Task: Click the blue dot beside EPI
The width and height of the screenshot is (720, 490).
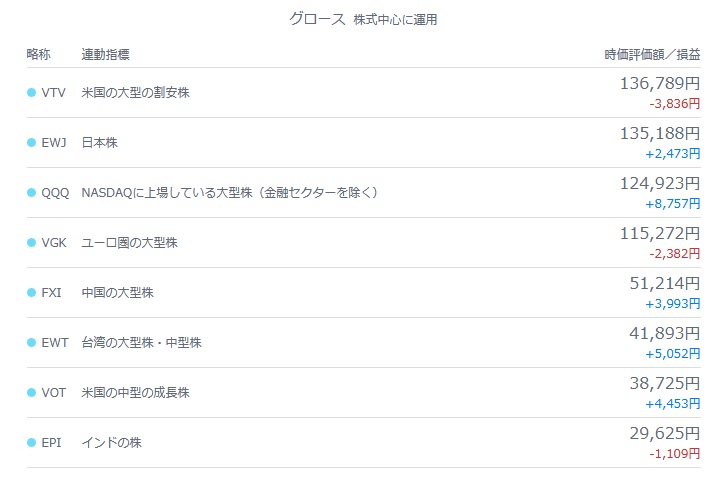Action: pyautogui.click(x=31, y=443)
